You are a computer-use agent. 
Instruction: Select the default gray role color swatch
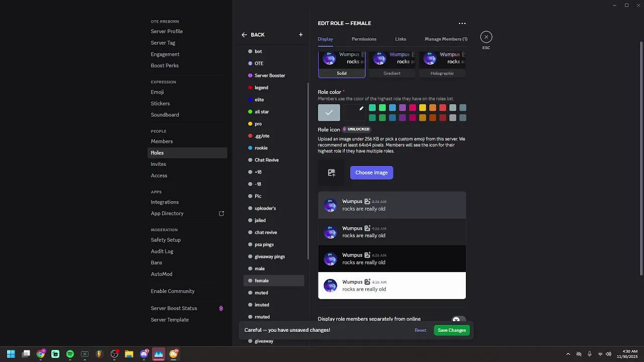tap(329, 113)
